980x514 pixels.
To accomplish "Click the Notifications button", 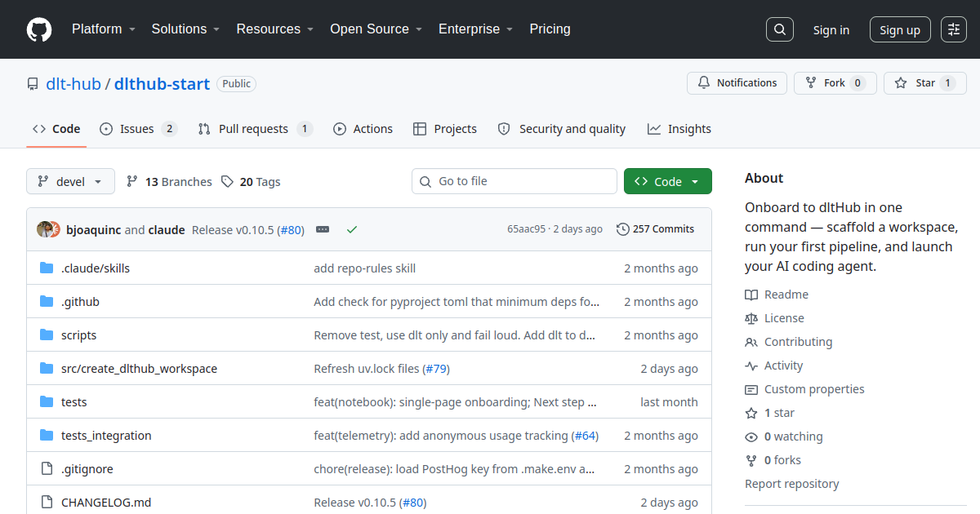I will pos(737,83).
